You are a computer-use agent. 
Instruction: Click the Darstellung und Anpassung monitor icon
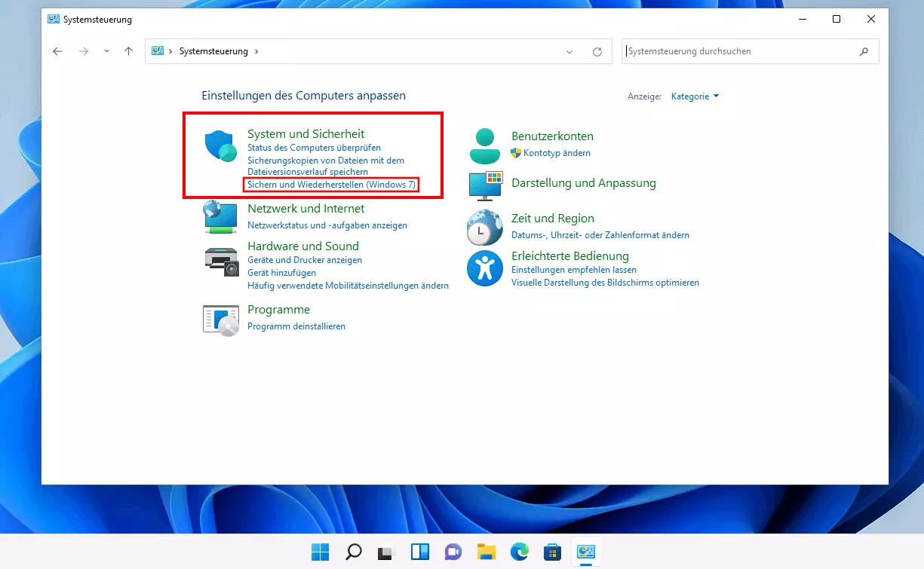(485, 185)
